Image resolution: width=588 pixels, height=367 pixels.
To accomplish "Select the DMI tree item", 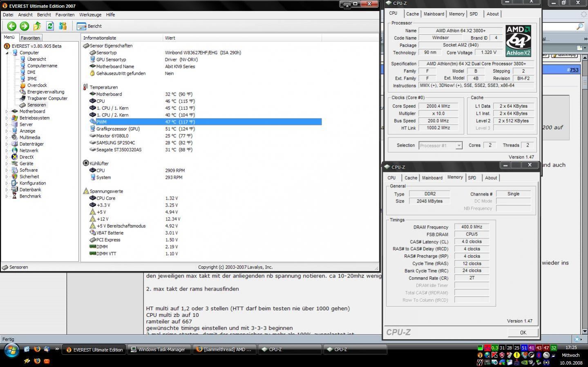I will (x=31, y=72).
